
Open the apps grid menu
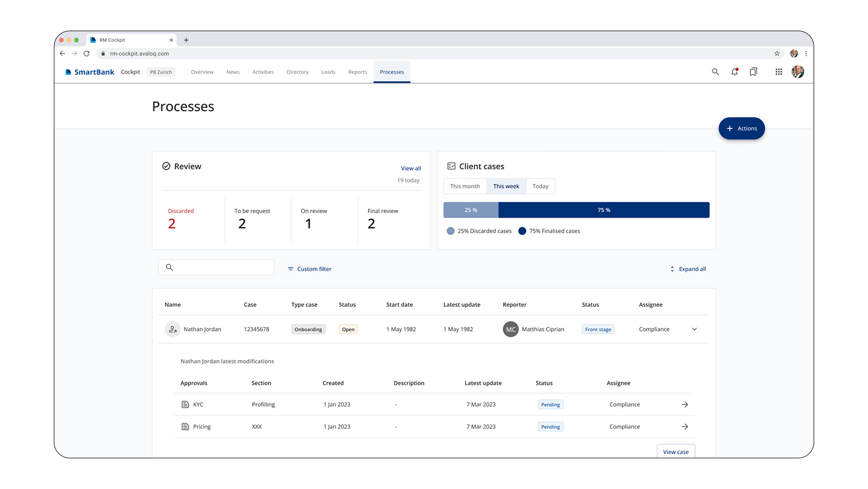[x=779, y=72]
